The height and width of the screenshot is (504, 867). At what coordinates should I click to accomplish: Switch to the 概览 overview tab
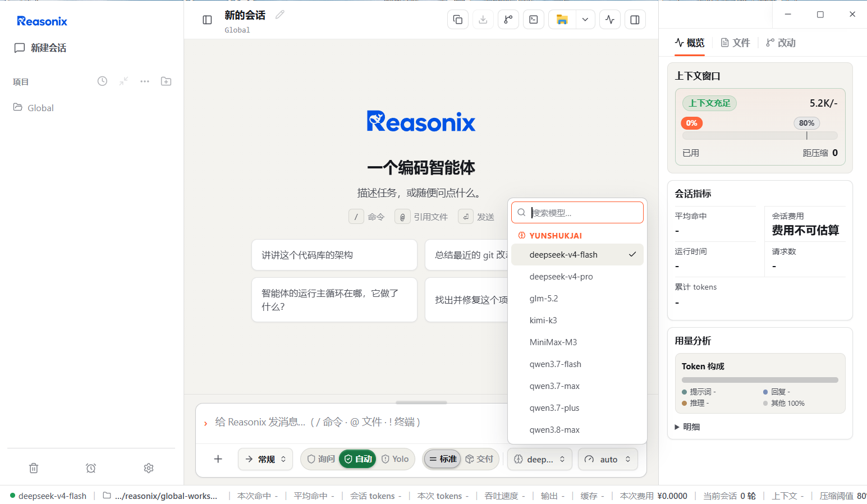click(689, 43)
